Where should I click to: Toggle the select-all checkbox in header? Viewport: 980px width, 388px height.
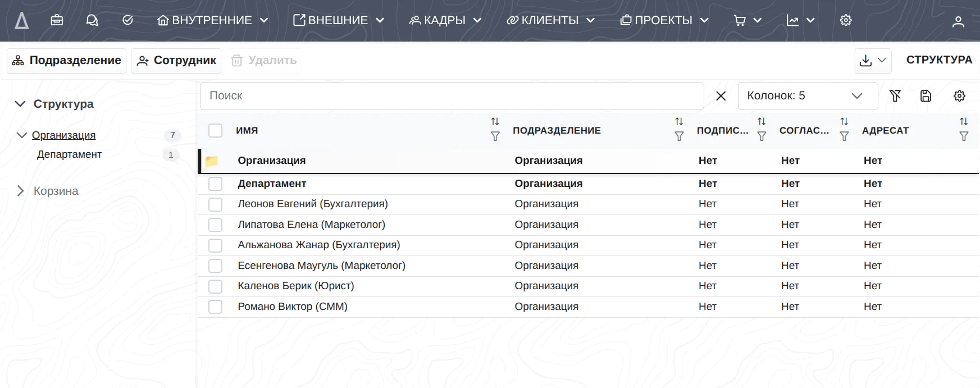click(x=215, y=130)
